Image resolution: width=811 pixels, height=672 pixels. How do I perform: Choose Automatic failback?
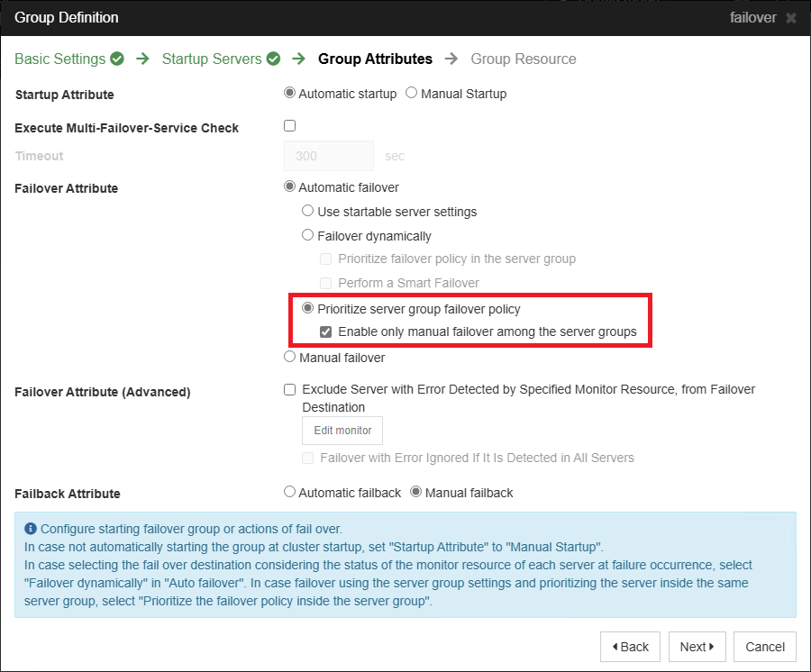(x=289, y=492)
